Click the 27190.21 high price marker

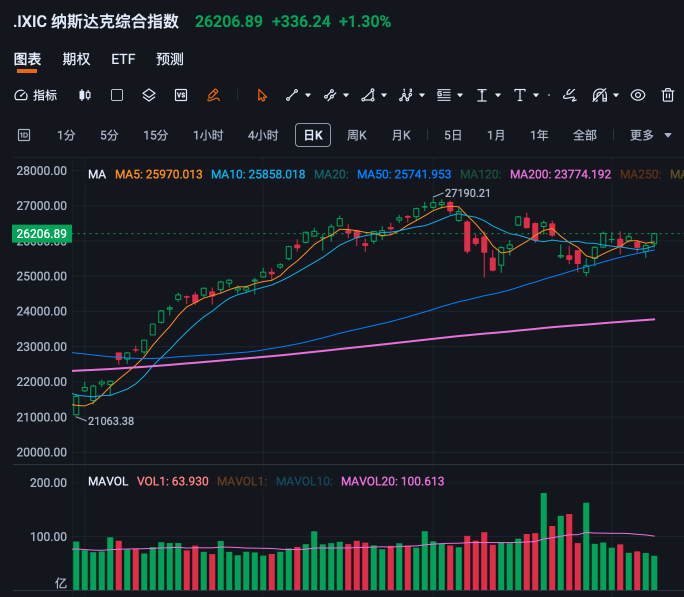pyautogui.click(x=467, y=193)
